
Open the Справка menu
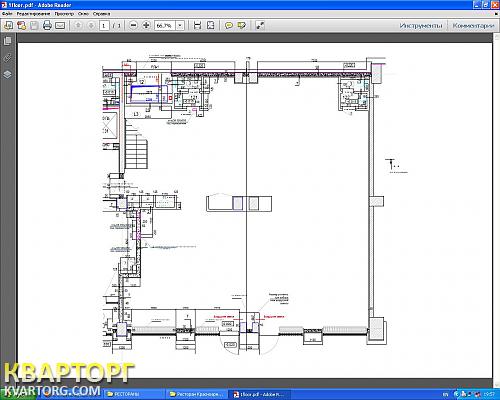[x=101, y=14]
